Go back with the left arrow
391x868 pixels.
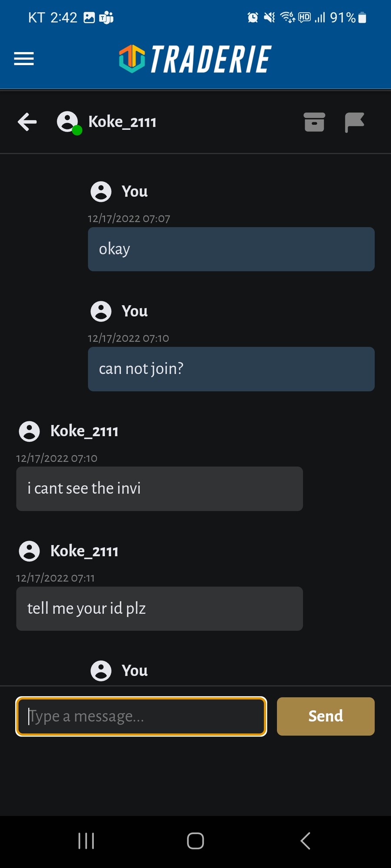(x=27, y=122)
